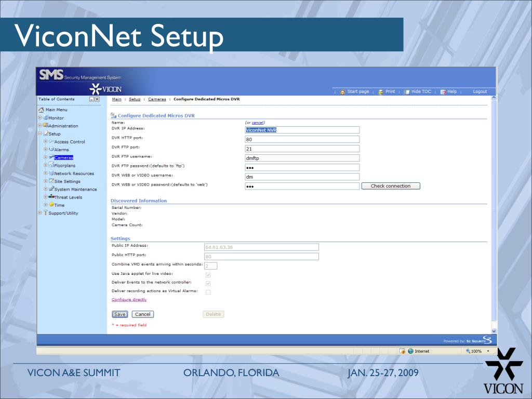Screen dimensions: 532x399
Task: Toggle Use Java applet for live video
Action: [208, 275]
